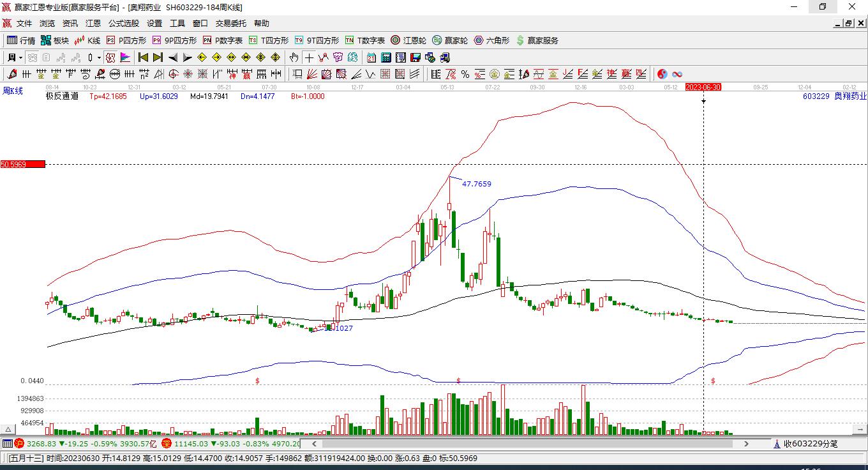The height and width of the screenshot is (470, 868).
Task: Open the 赢家轮 wheel tool
Action: pyautogui.click(x=450, y=40)
